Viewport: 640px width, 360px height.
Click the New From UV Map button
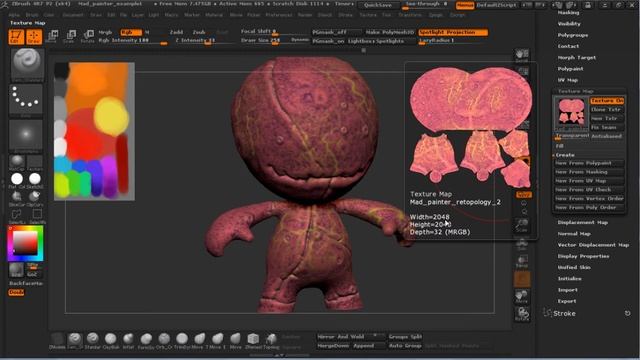[589, 181]
